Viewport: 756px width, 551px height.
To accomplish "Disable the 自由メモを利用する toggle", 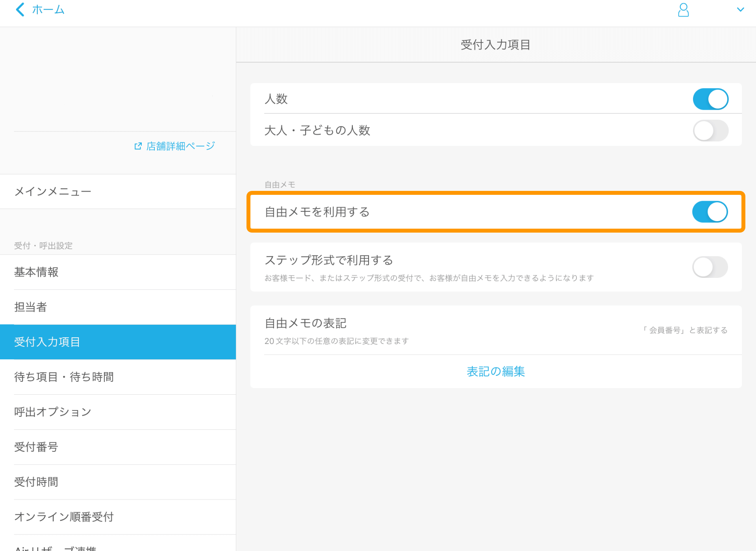I will 710,212.
